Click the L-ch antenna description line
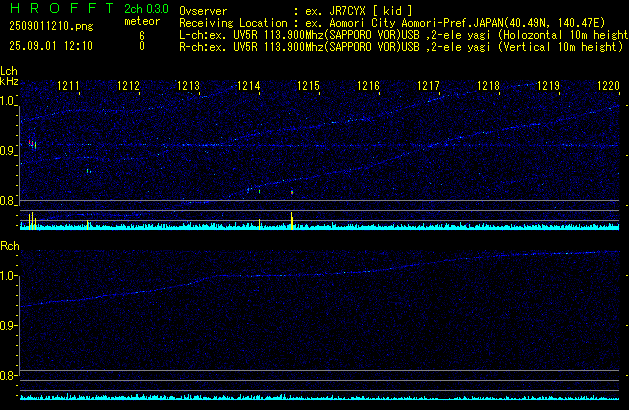 [x=404, y=35]
